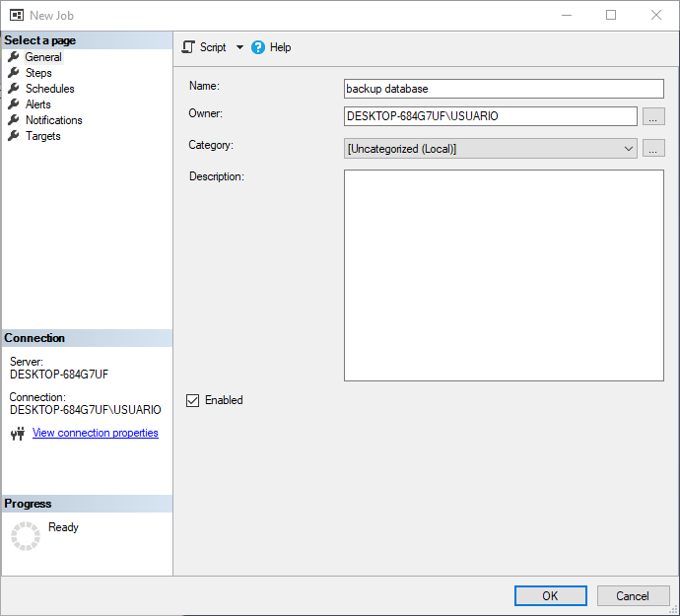The width and height of the screenshot is (680, 616).
Task: Click the New Job title text
Action: 51,16
